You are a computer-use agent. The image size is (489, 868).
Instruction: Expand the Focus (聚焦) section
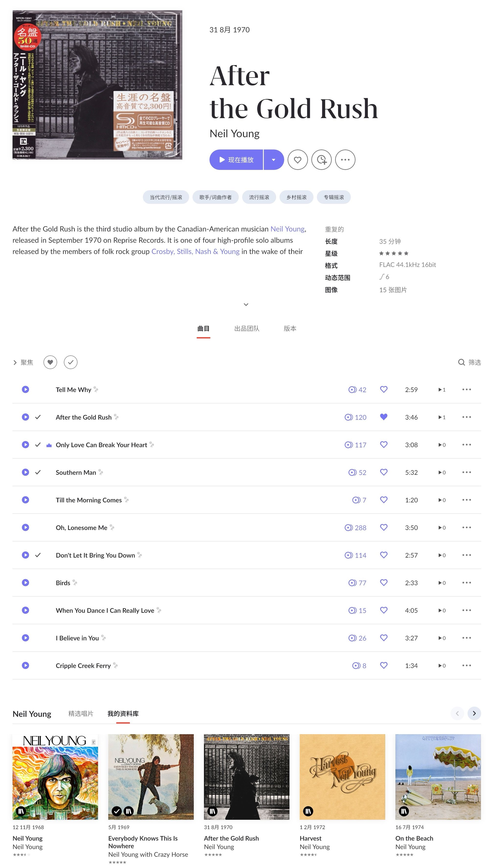23,362
